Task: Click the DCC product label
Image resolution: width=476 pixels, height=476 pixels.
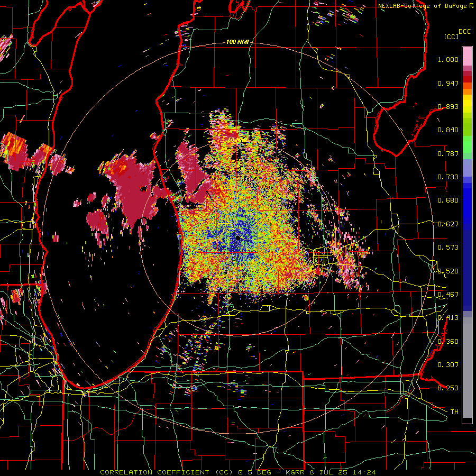Action: click(x=464, y=32)
